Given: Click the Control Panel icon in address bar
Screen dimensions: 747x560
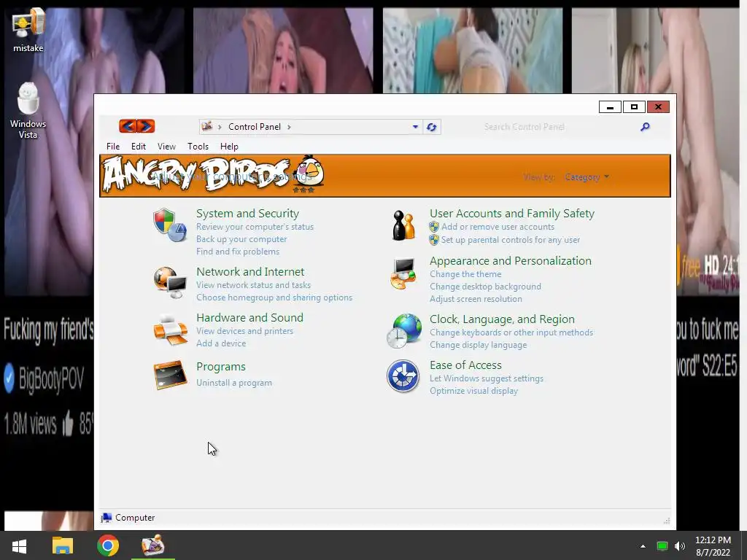Looking at the screenshot, I should [206, 127].
